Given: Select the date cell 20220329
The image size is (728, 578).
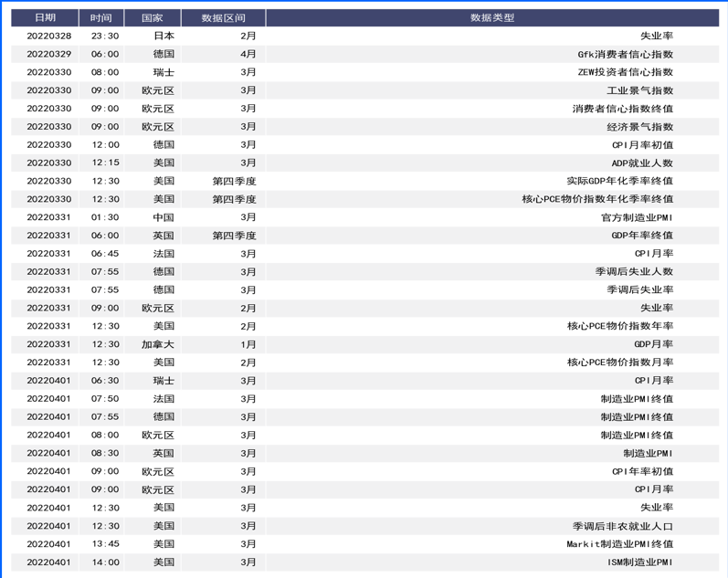Looking at the screenshot, I should tap(49, 54).
